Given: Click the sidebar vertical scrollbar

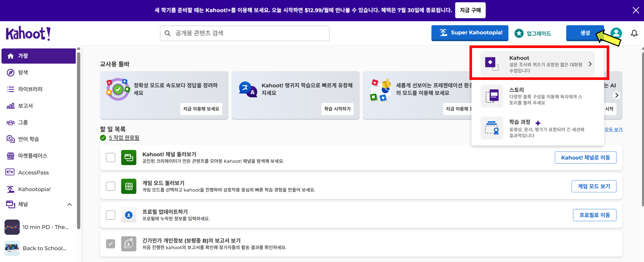Looking at the screenshot, I should click(79, 140).
